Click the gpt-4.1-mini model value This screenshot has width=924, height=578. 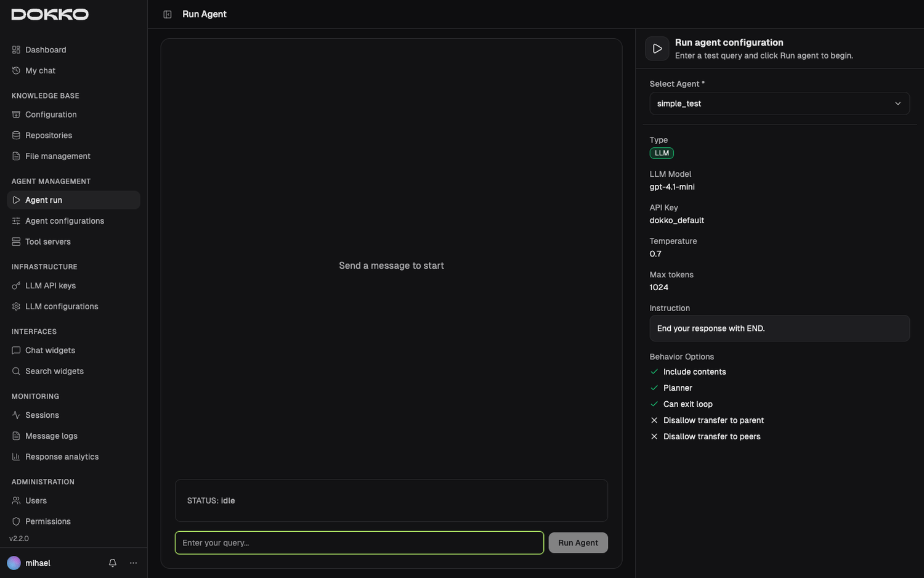(x=672, y=187)
